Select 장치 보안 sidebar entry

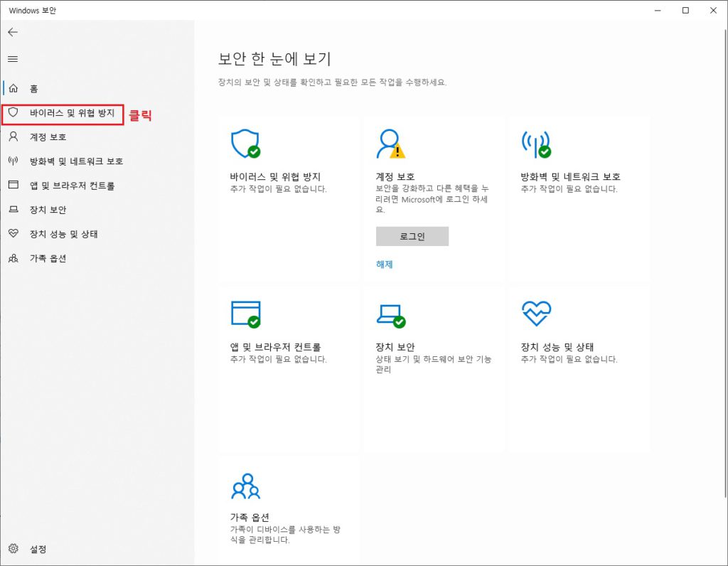48,210
